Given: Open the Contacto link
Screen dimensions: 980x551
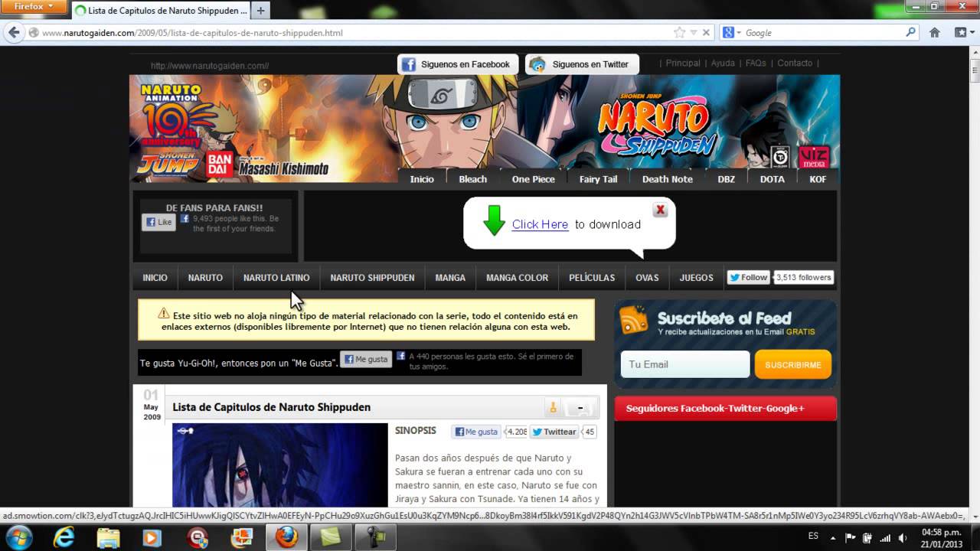Looking at the screenshot, I should point(795,63).
